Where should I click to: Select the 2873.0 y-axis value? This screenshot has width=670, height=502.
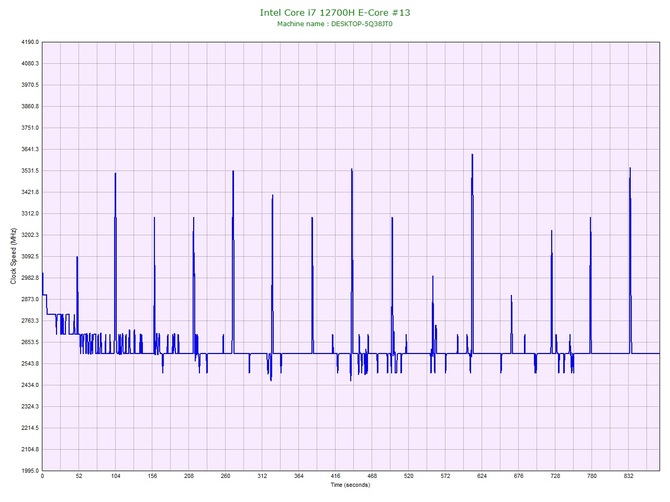click(x=30, y=299)
